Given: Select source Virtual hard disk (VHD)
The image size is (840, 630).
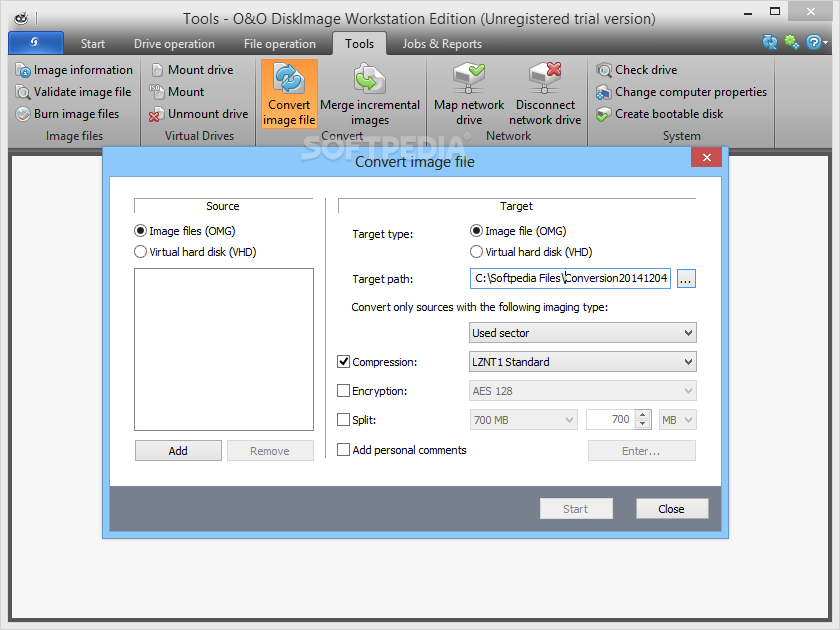Looking at the screenshot, I should tap(140, 252).
